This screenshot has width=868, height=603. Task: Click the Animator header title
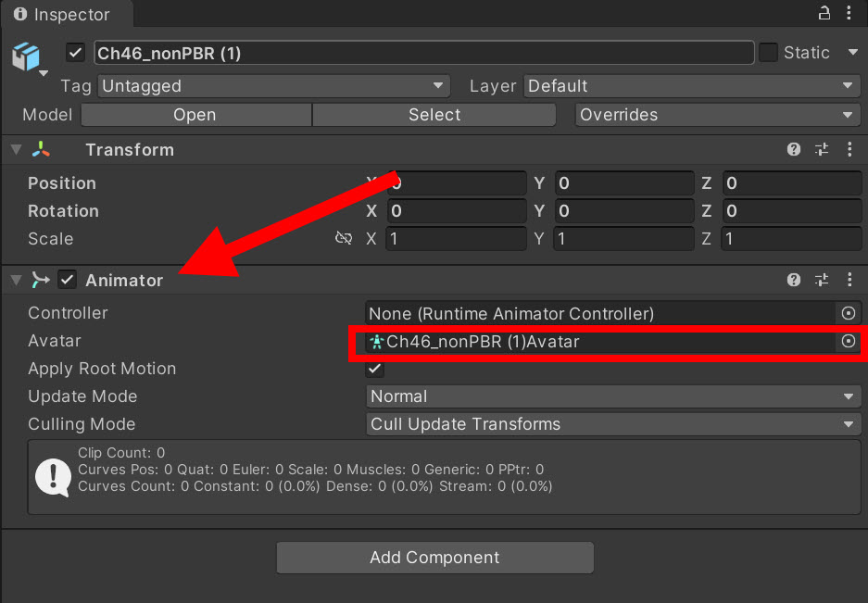pos(124,280)
